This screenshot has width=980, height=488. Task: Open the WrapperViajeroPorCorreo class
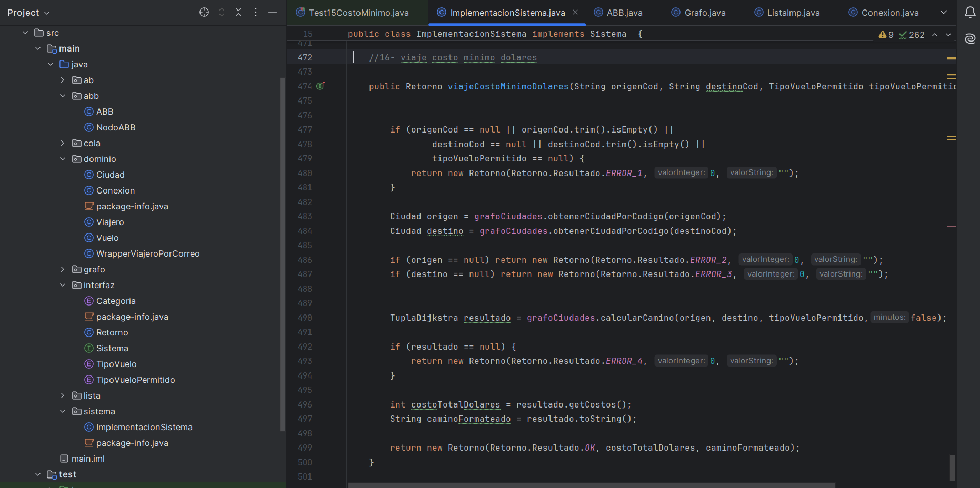pyautogui.click(x=142, y=253)
